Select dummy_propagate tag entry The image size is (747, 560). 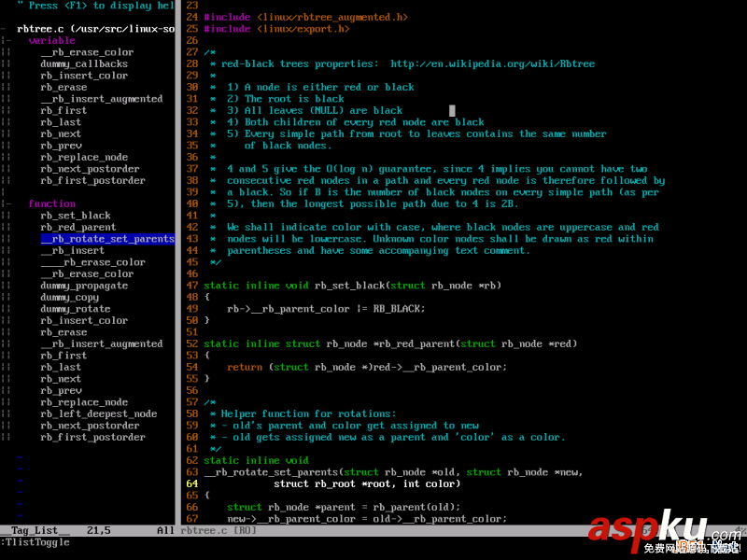pos(84,286)
